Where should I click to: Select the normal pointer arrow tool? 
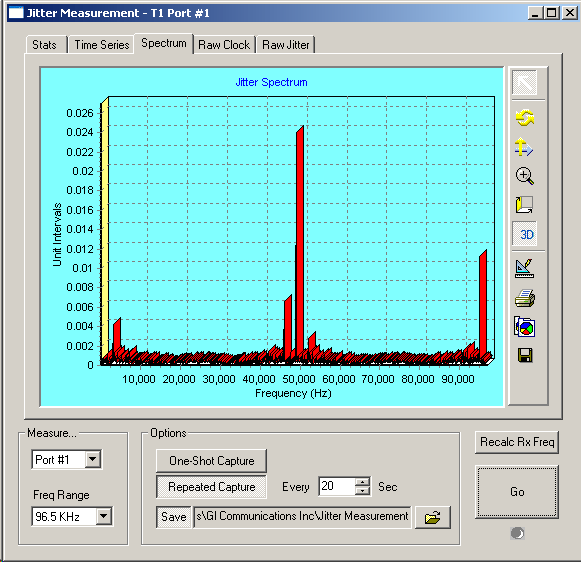525,82
